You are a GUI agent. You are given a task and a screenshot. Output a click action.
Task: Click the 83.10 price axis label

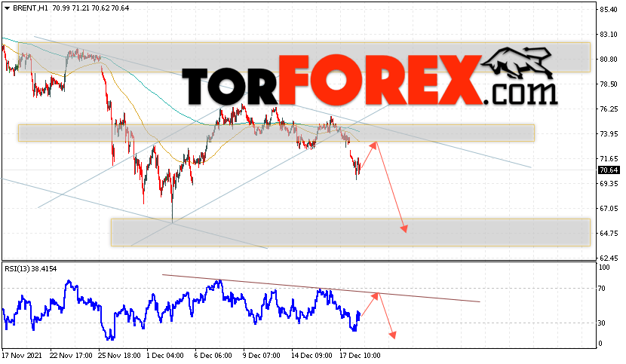pos(609,35)
